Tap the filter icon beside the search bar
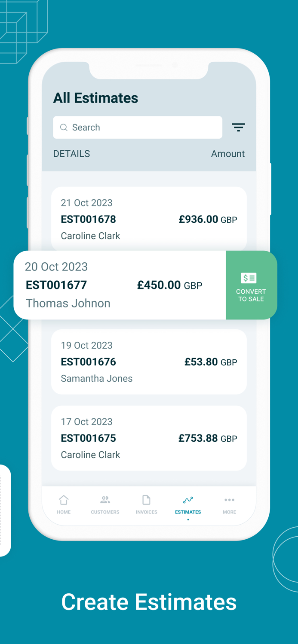This screenshot has height=644, width=298. pos(239,127)
